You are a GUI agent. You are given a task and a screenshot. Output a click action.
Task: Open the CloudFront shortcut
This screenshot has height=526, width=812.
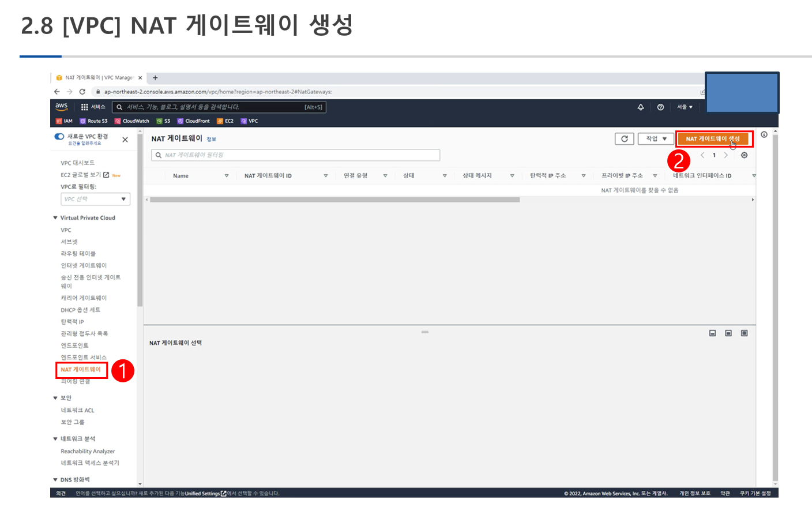(x=193, y=121)
